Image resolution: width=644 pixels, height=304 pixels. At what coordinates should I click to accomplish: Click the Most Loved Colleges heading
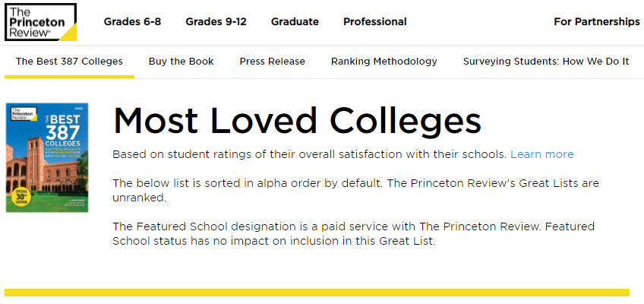pyautogui.click(x=296, y=120)
